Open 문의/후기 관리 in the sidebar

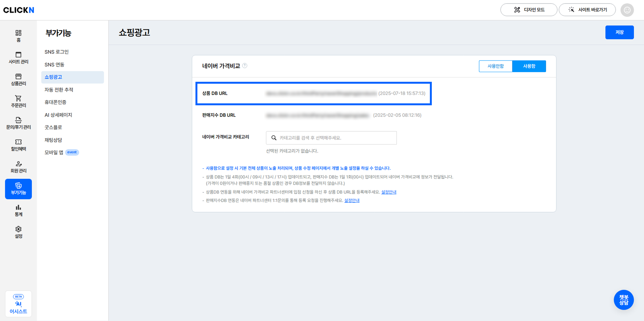click(x=18, y=123)
